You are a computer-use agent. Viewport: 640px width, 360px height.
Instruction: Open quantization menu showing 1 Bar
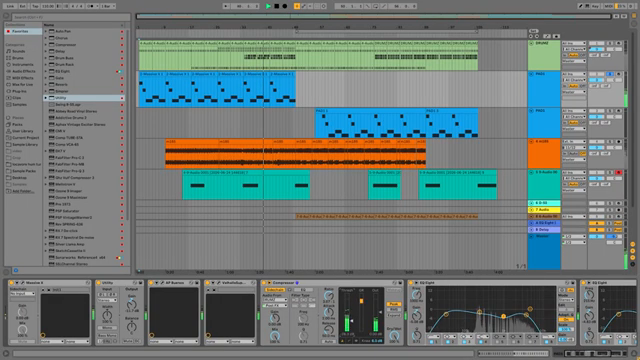coord(108,6)
